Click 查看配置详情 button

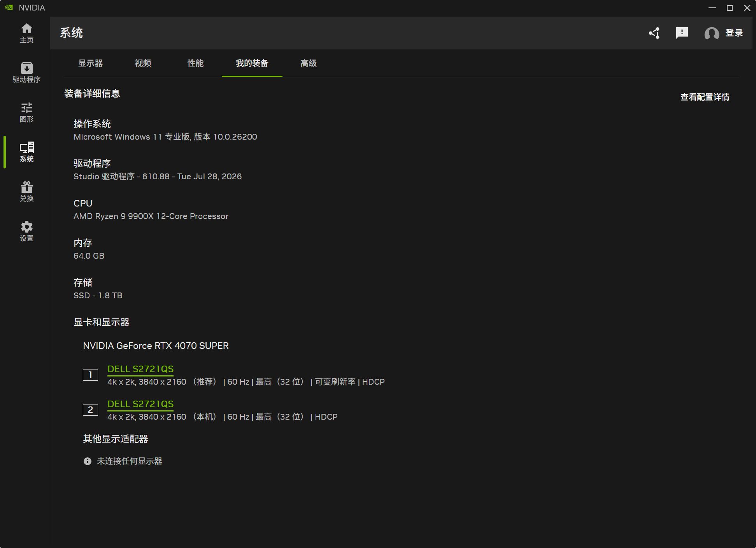pyautogui.click(x=705, y=97)
